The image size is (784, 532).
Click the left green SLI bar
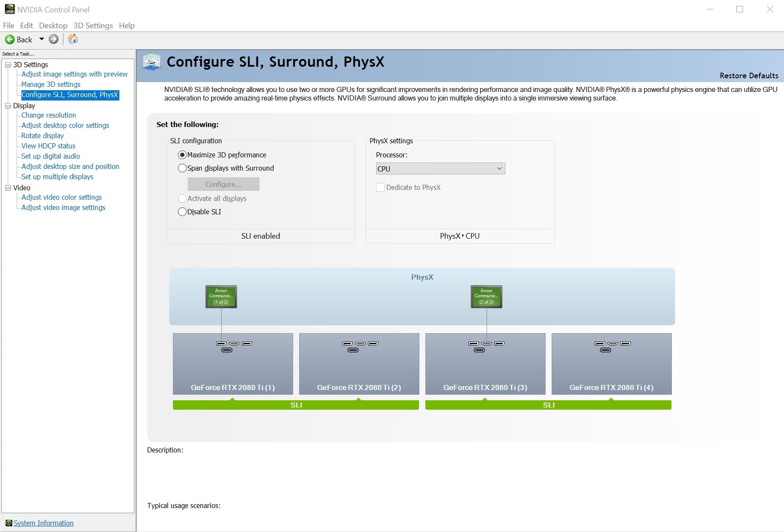click(296, 405)
